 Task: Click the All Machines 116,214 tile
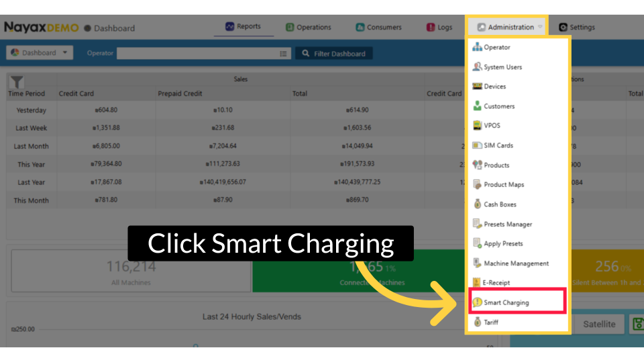pyautogui.click(x=131, y=271)
